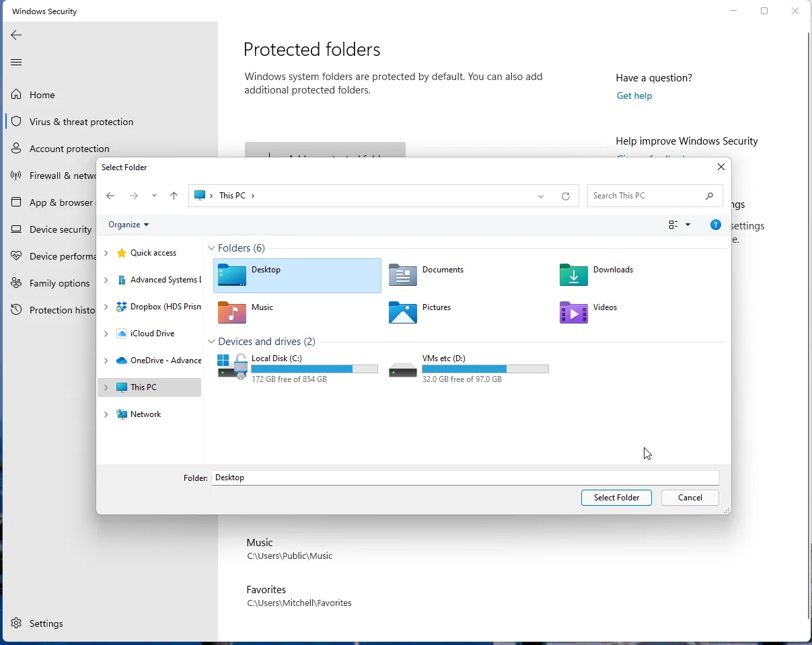Open Windows Security Settings
The image size is (812, 645).
46,623
